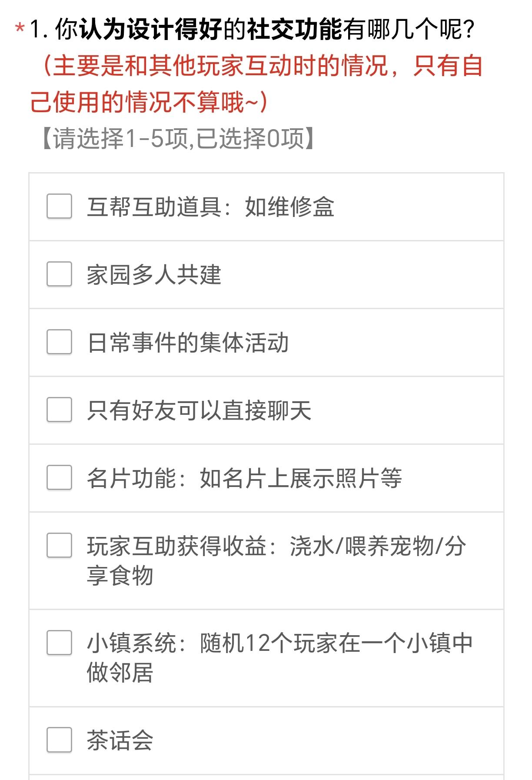Click the red hint text about 玩家互动

(x=256, y=84)
